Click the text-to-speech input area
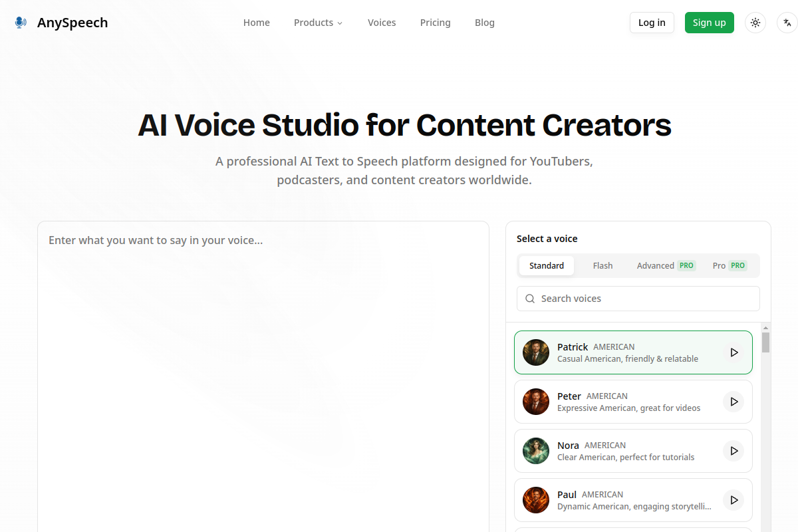 coord(263,376)
